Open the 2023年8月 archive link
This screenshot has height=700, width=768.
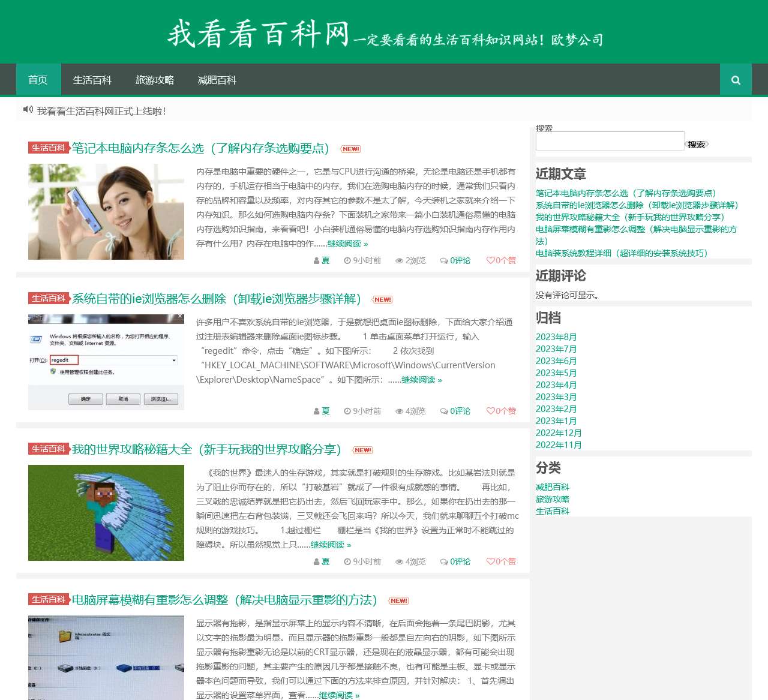pyautogui.click(x=556, y=337)
